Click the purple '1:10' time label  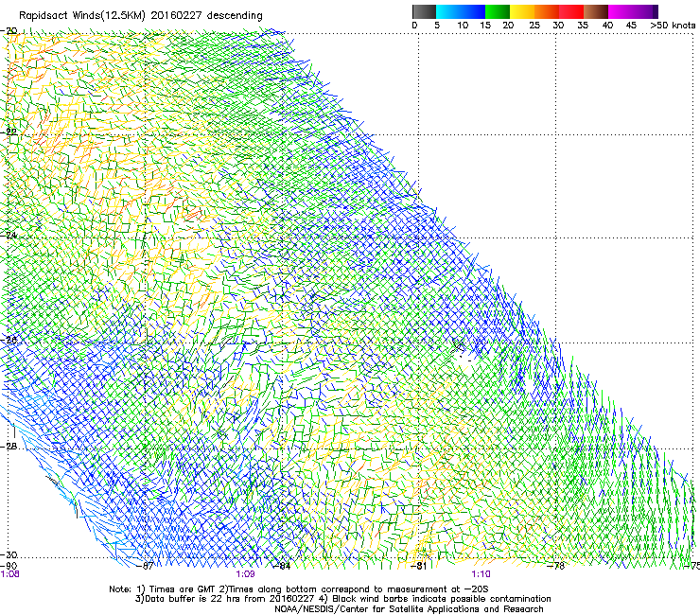(481, 574)
